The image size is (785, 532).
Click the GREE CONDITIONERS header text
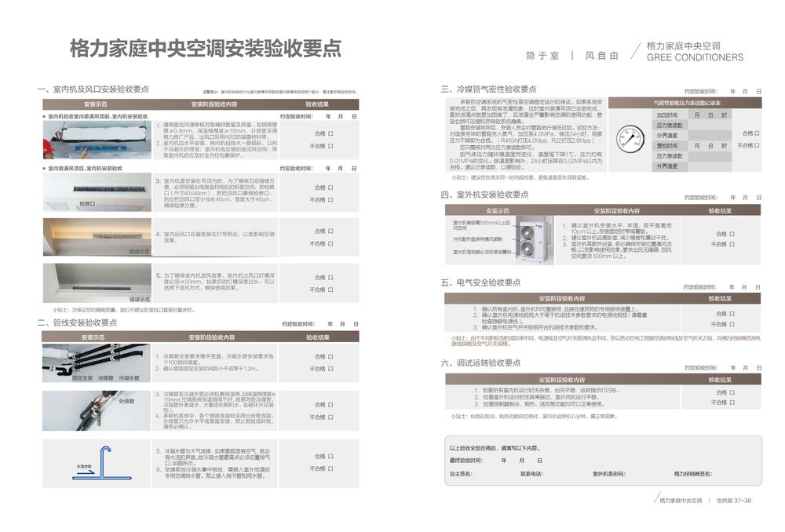(x=695, y=57)
